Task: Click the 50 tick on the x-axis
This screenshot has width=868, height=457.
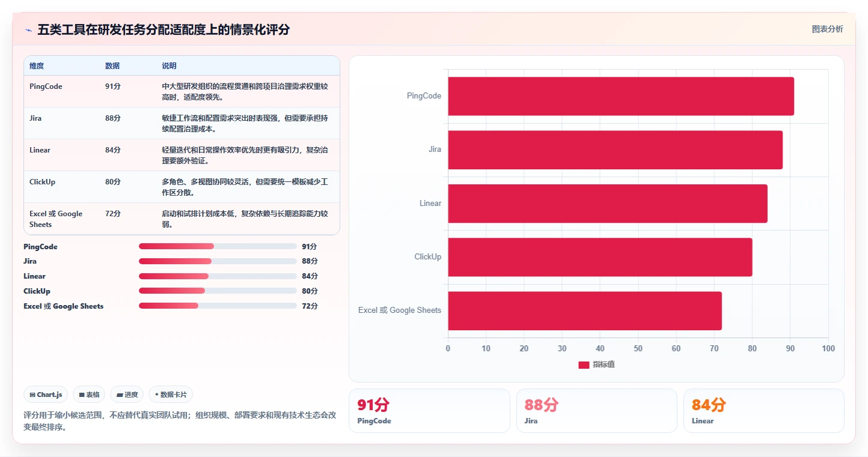Action: 638,349
